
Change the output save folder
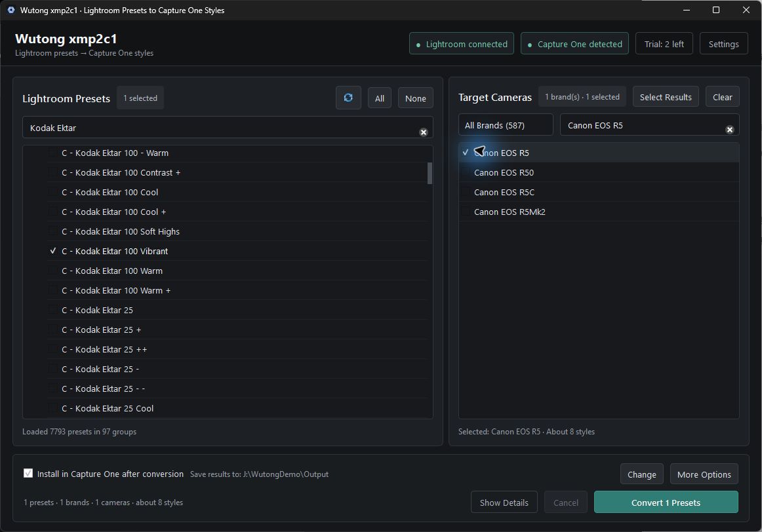coord(641,474)
